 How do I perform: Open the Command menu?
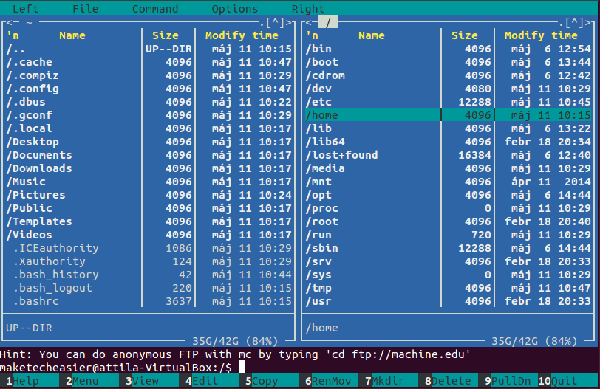coord(155,9)
